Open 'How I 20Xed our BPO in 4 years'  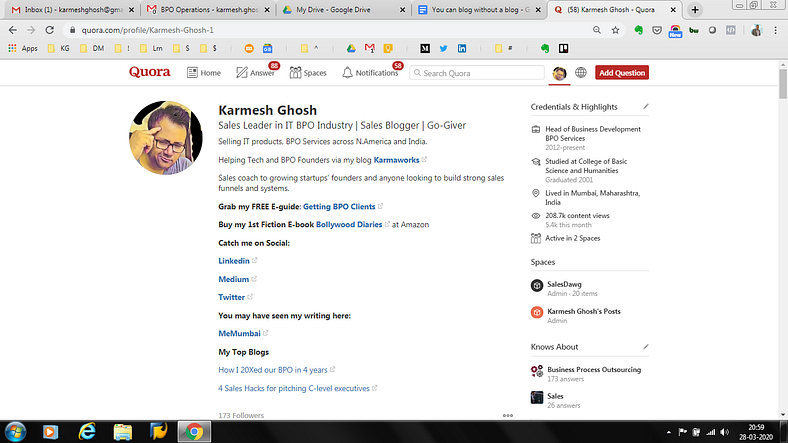point(273,370)
